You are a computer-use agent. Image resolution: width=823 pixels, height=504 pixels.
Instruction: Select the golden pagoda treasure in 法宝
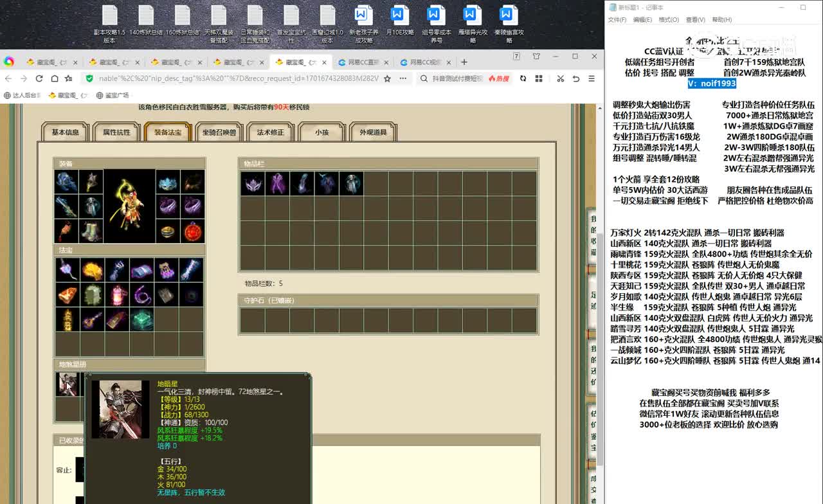[x=68, y=319]
